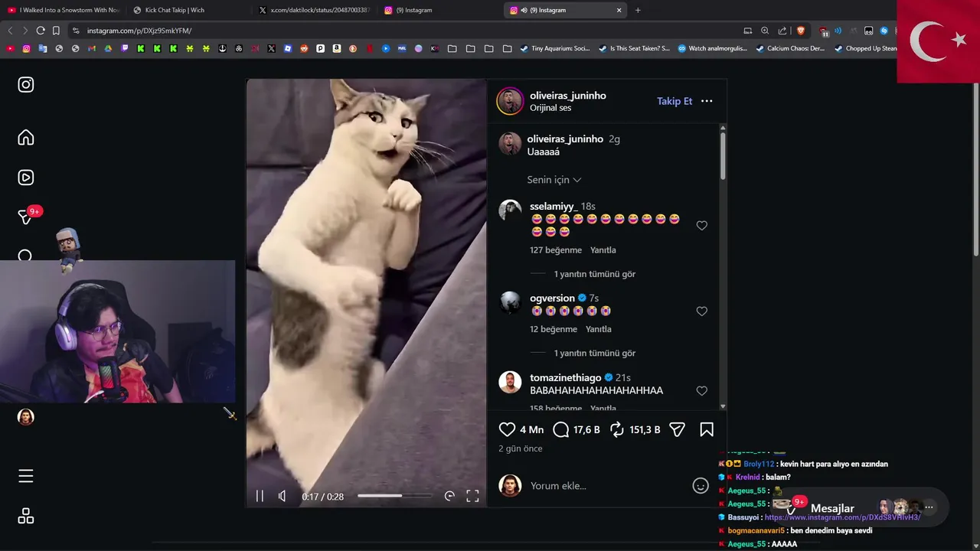Open the Instagram link posted by Bassuyoi in chat
Screen dimensions: 980x551
(842, 517)
